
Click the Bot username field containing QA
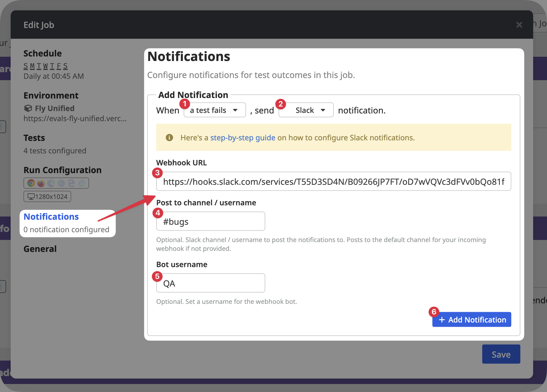coord(210,283)
